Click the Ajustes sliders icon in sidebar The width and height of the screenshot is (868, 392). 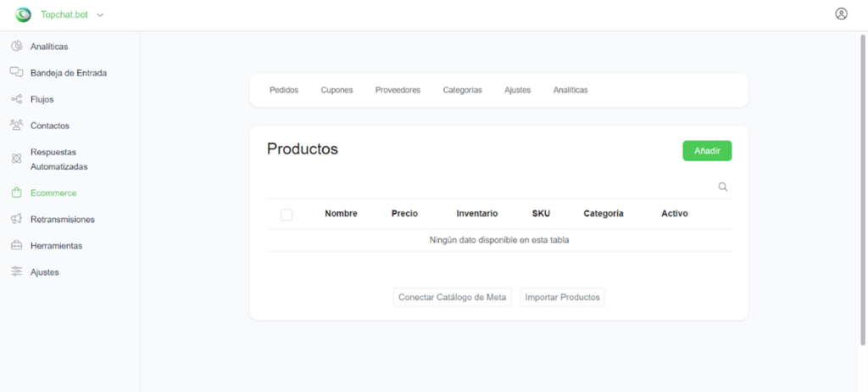coord(16,272)
